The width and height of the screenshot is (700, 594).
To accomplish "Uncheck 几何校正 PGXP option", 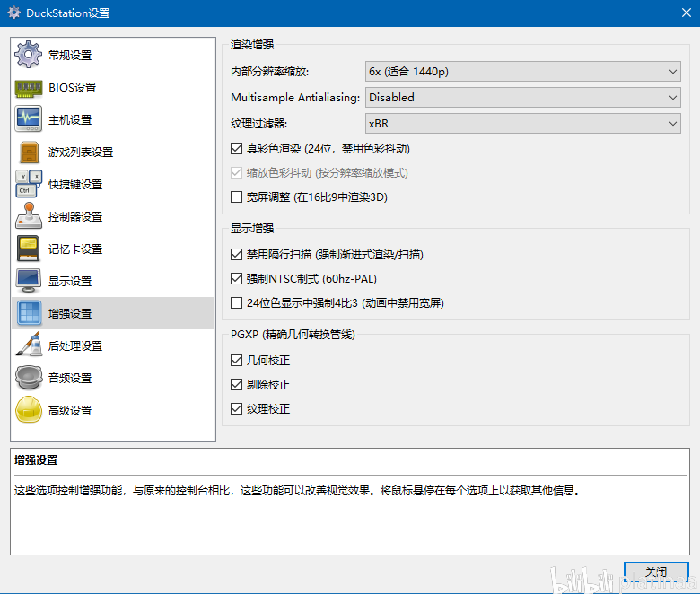I will (x=236, y=360).
